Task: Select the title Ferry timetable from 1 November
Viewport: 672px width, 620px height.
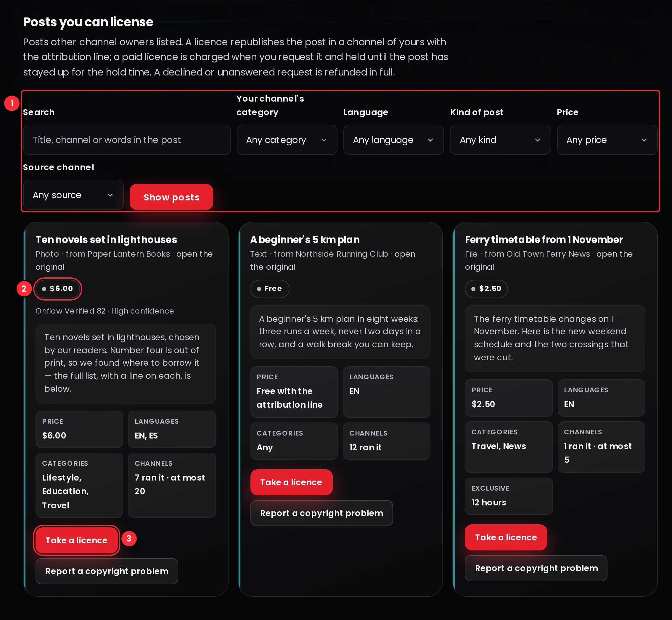Action: point(544,240)
